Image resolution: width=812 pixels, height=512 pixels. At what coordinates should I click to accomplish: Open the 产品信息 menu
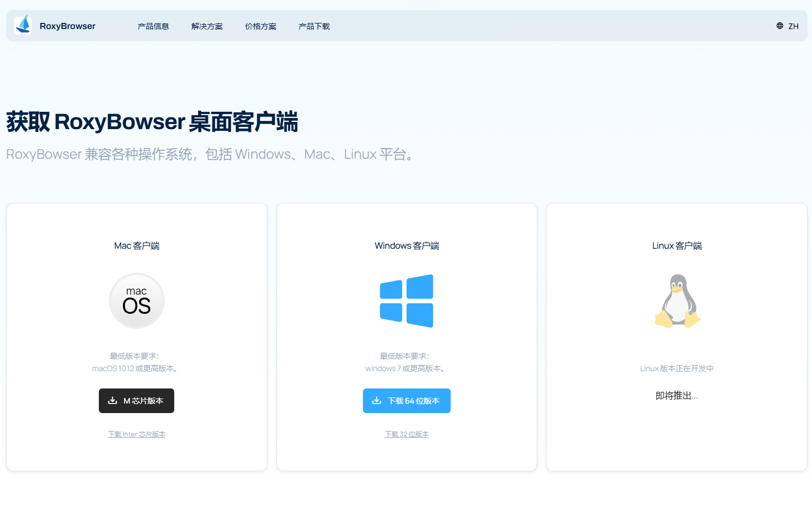153,26
